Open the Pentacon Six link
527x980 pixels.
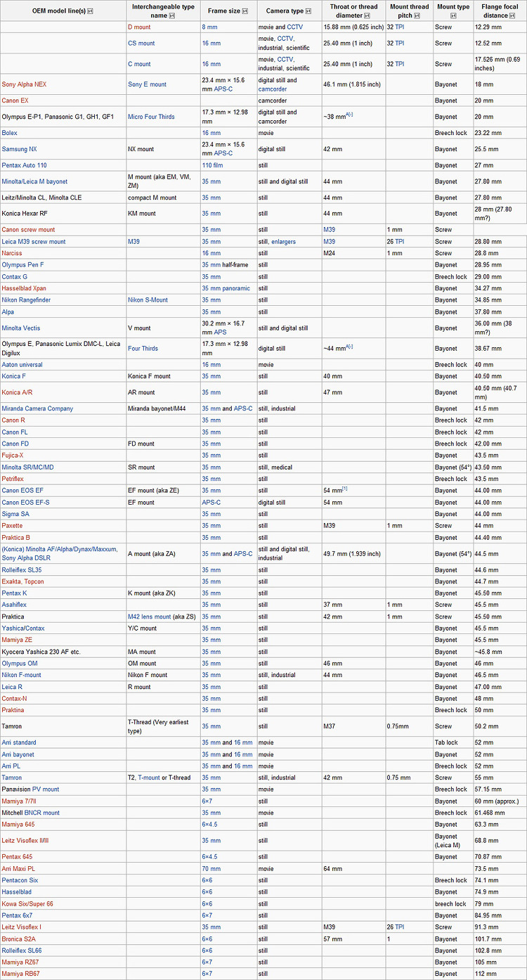(20, 879)
